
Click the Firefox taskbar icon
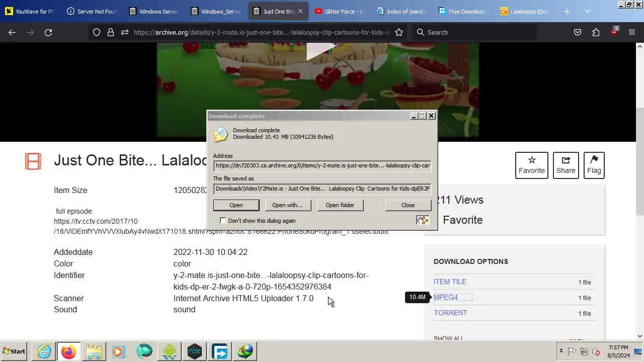click(69, 351)
